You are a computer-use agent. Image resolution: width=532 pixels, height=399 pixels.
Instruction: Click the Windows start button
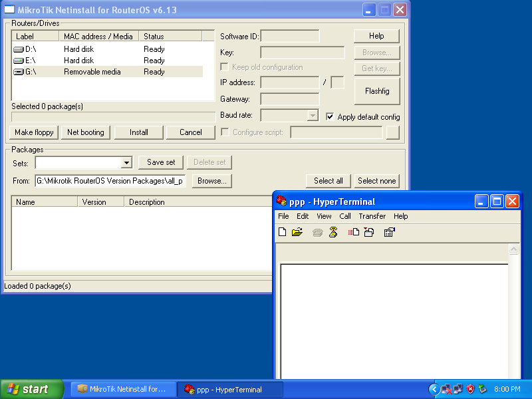32,389
